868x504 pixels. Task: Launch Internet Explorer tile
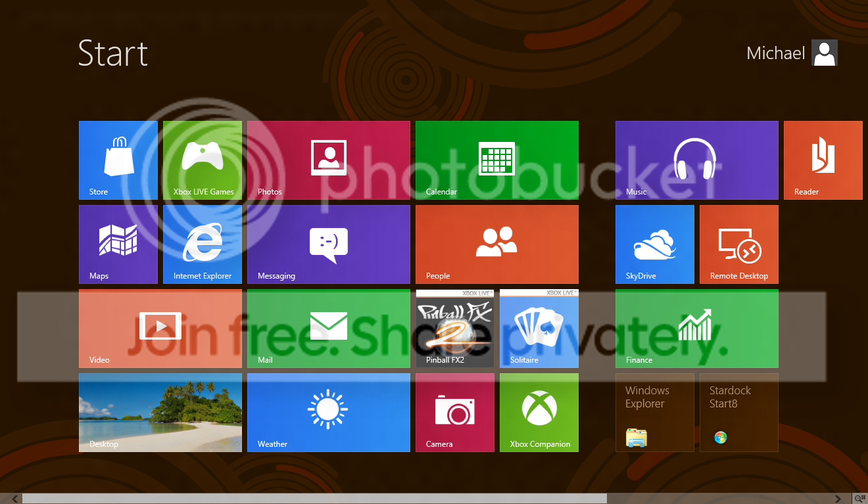(203, 244)
